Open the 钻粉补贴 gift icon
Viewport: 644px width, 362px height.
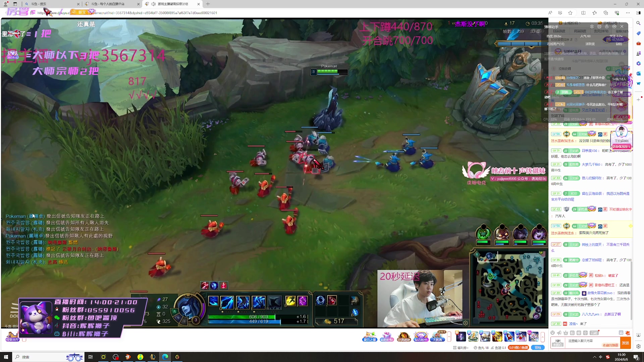tap(387, 337)
